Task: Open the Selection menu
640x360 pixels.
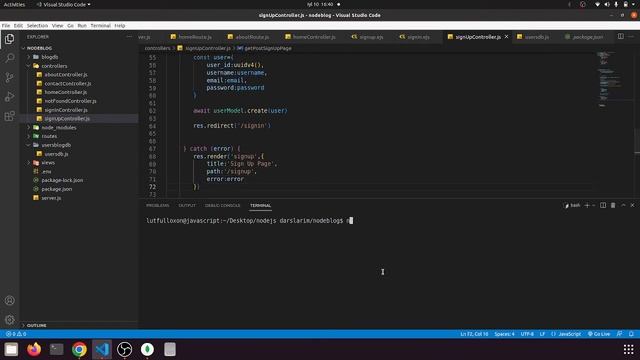Action: [x=37, y=25]
